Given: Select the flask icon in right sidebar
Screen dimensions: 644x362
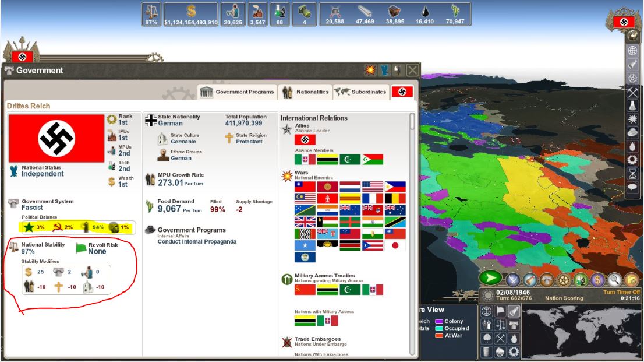Looking at the screenshot, I should 632,106.
